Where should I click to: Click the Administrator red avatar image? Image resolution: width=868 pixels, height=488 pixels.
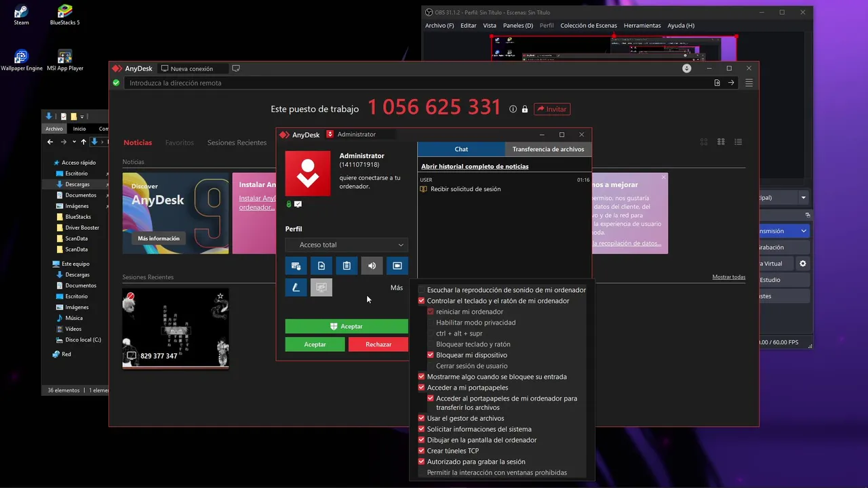[x=308, y=174]
